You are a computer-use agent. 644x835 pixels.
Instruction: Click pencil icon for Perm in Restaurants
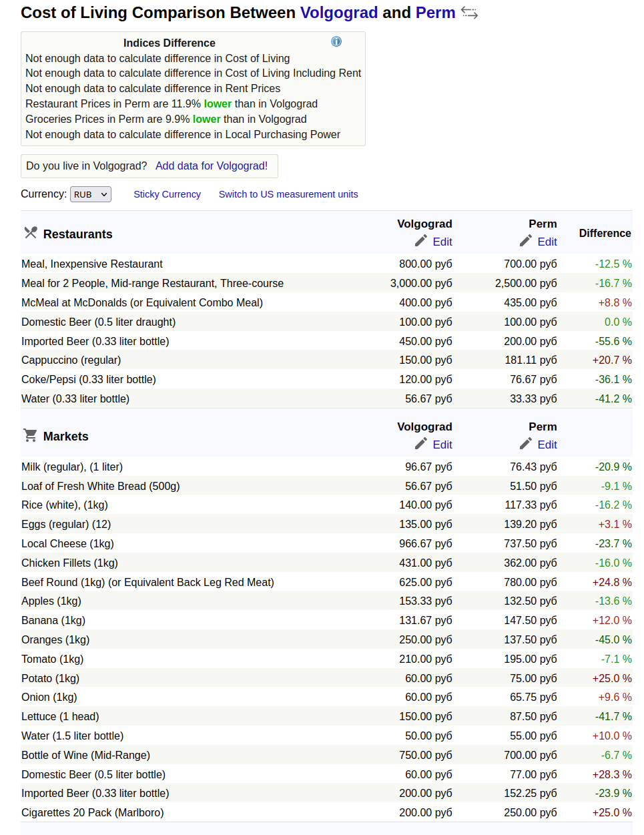(x=526, y=241)
